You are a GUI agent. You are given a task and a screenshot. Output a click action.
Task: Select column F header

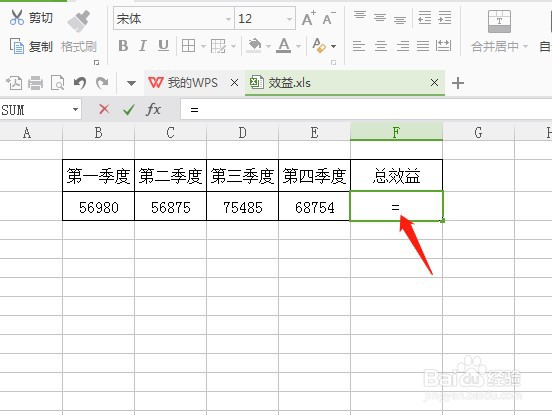[396, 132]
